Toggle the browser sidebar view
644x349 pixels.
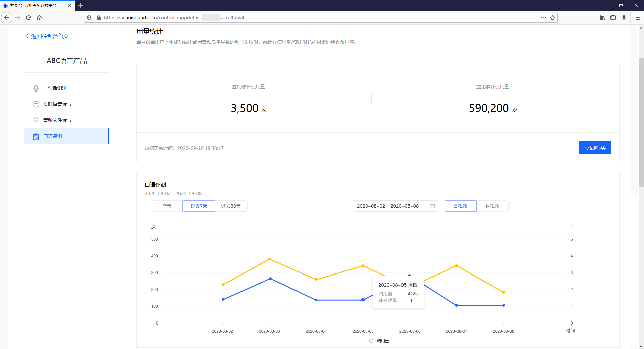tap(613, 18)
